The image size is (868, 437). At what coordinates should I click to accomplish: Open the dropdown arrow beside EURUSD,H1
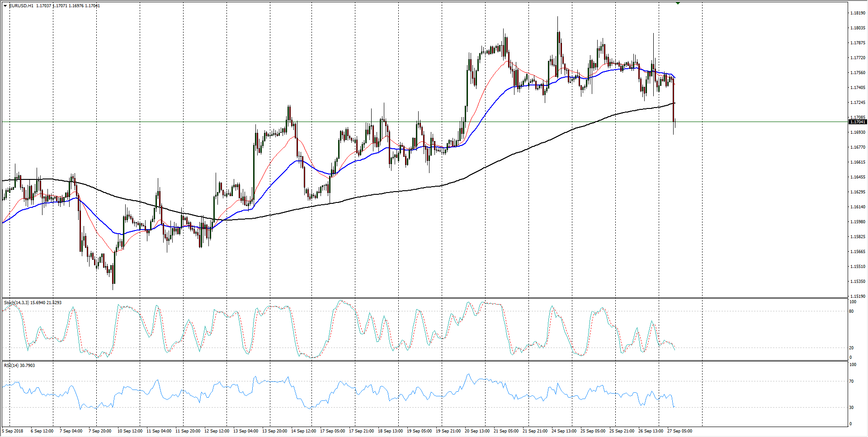5,6
